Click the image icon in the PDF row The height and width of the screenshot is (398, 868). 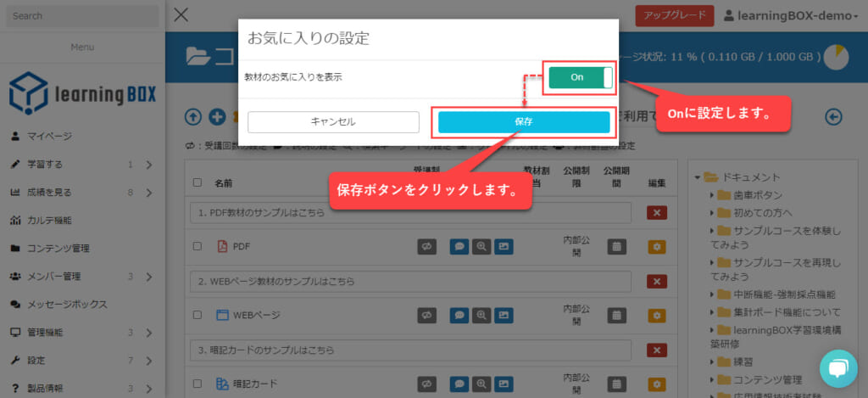pos(504,247)
